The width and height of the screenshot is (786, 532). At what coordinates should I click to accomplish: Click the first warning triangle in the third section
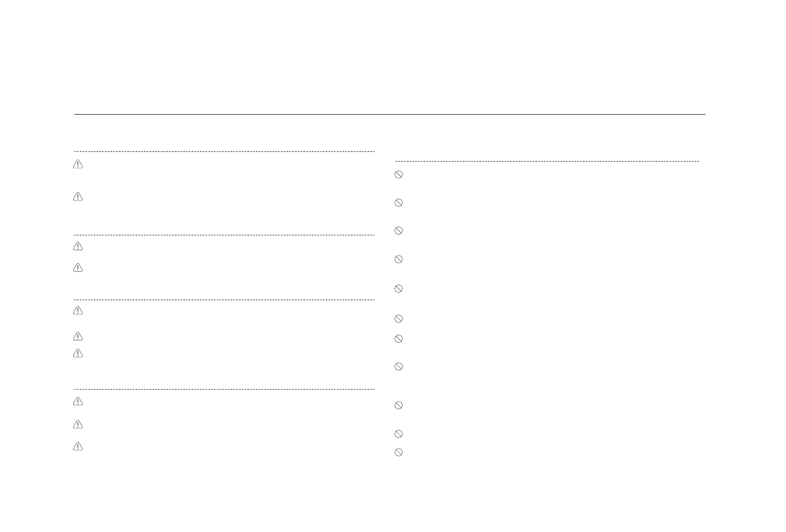78,311
